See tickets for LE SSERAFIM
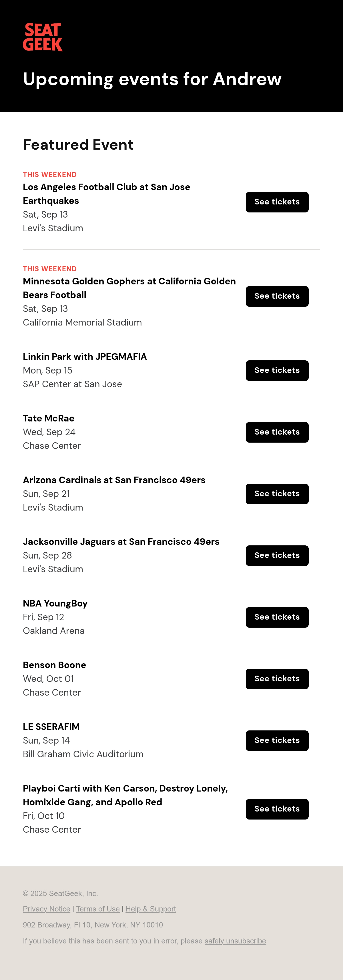The image size is (343, 980). coord(277,740)
